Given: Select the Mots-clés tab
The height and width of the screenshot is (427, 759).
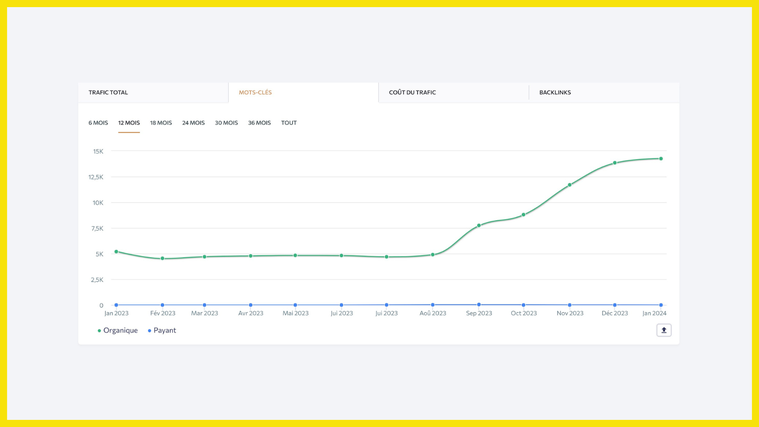Looking at the screenshot, I should pos(255,92).
